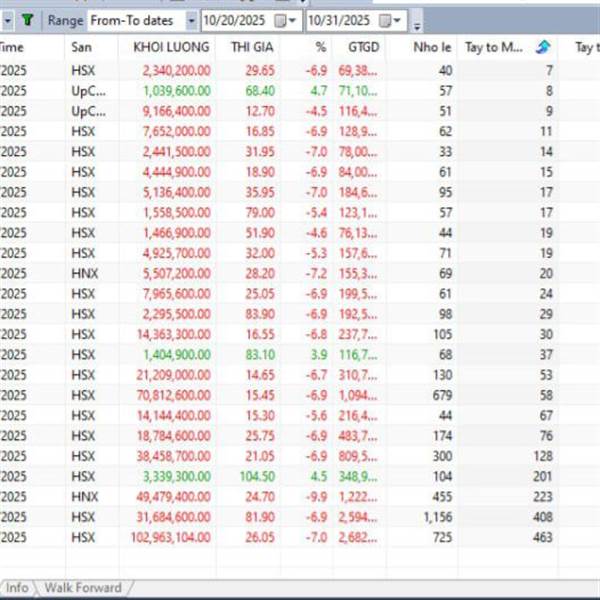Image resolution: width=600 pixels, height=600 pixels.
Task: Open calendar picker for 10/31/2025 end date
Action: coord(390,20)
